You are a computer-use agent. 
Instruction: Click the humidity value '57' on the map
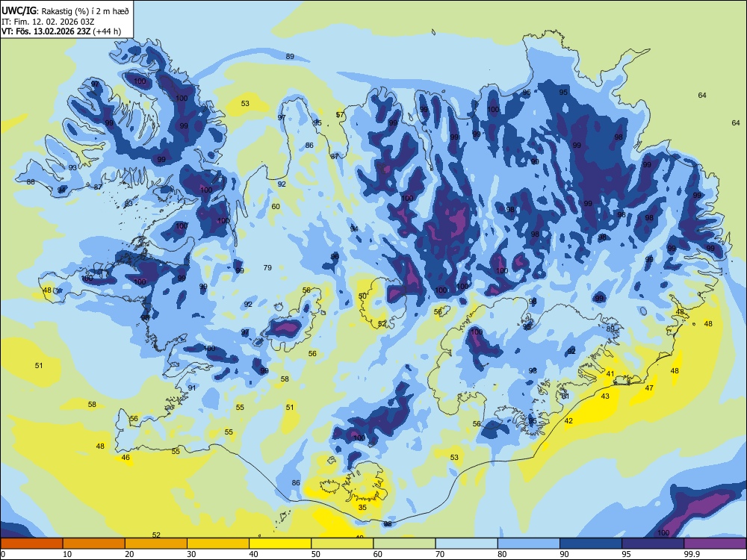point(340,115)
